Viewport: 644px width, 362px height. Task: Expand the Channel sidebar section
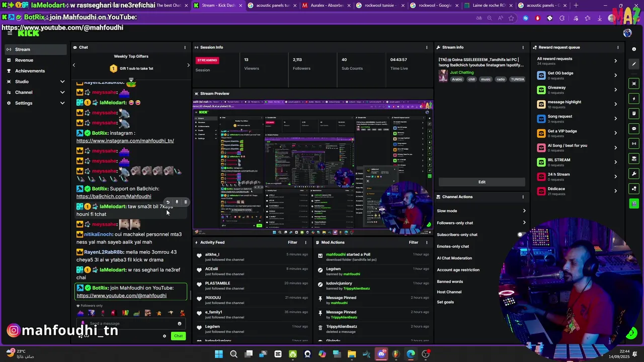click(x=62, y=93)
